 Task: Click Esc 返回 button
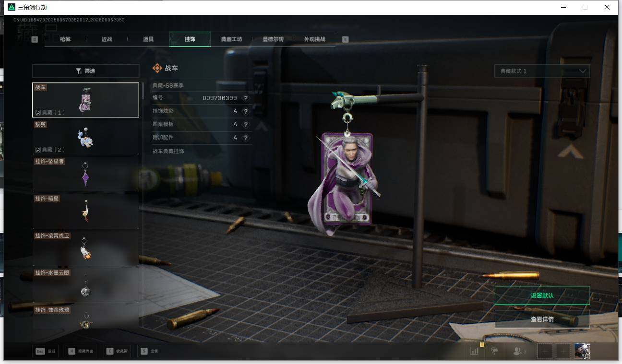46,352
